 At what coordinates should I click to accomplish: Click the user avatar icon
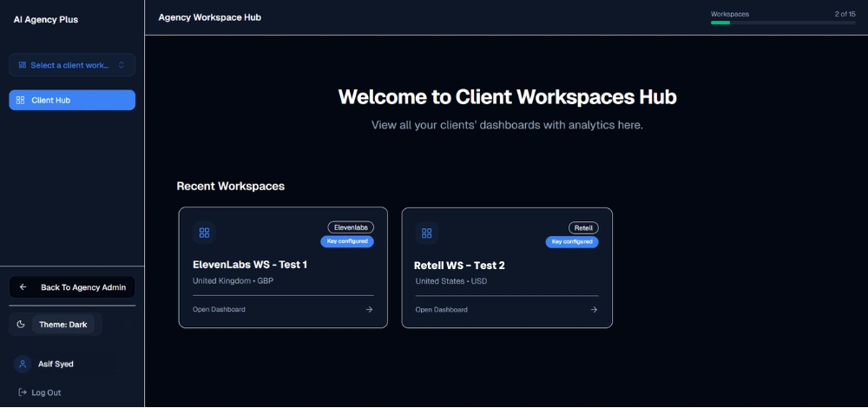coord(23,365)
